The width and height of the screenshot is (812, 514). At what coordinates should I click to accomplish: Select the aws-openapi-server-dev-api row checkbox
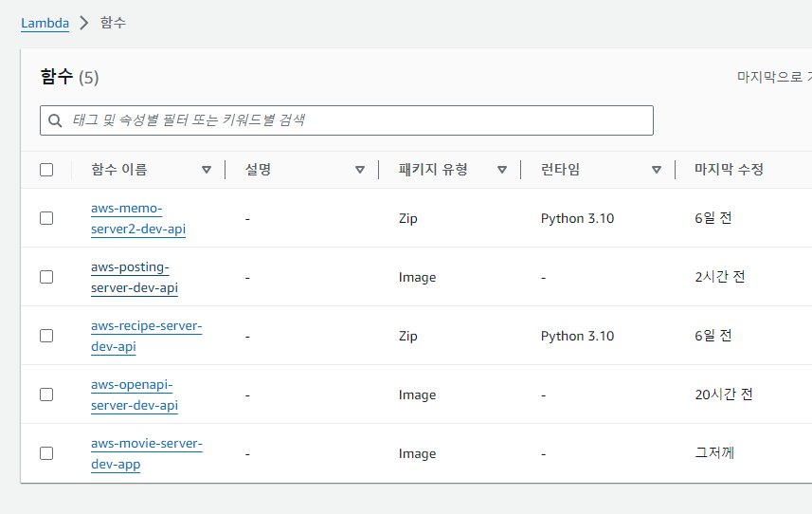click(46, 395)
